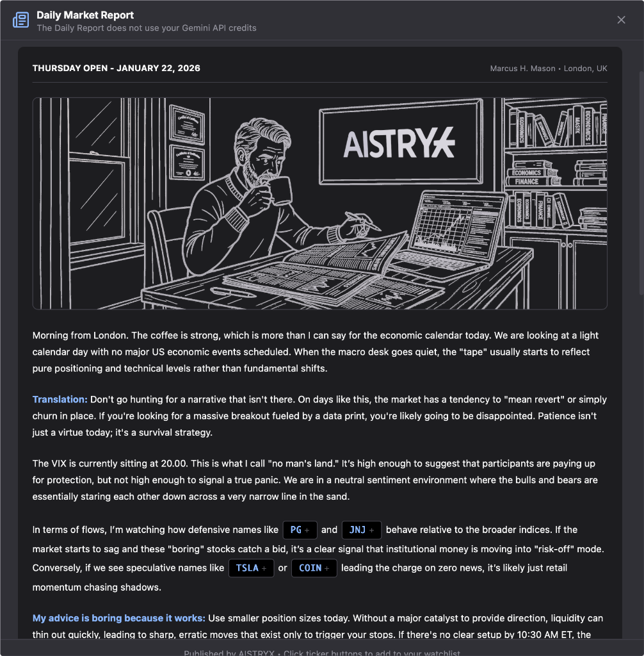The image size is (644, 656).
Task: Click the framed certificates on the wall
Action: pos(187,142)
